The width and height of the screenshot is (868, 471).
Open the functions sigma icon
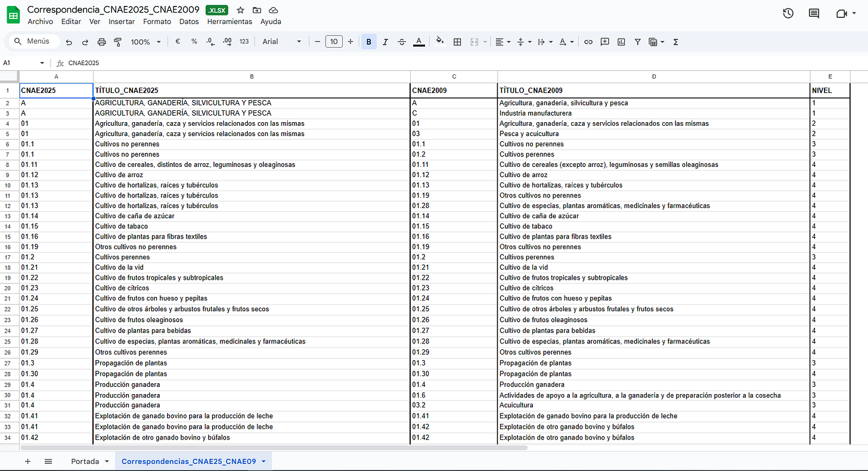pyautogui.click(x=676, y=42)
